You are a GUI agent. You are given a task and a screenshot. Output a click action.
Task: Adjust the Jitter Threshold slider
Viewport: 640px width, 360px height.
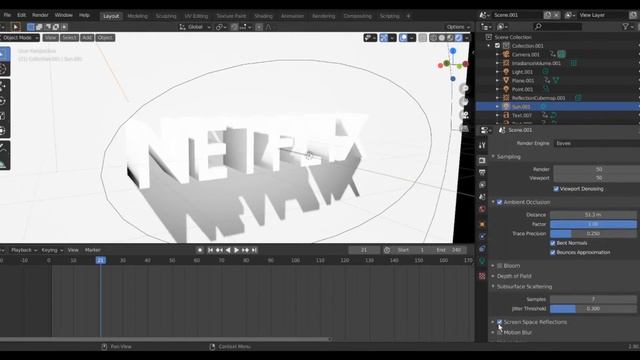click(593, 309)
